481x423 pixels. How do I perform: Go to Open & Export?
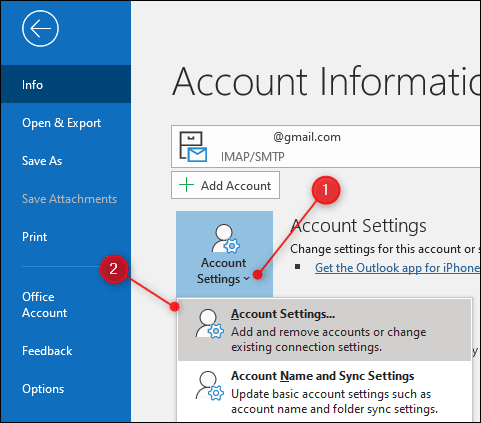61,123
